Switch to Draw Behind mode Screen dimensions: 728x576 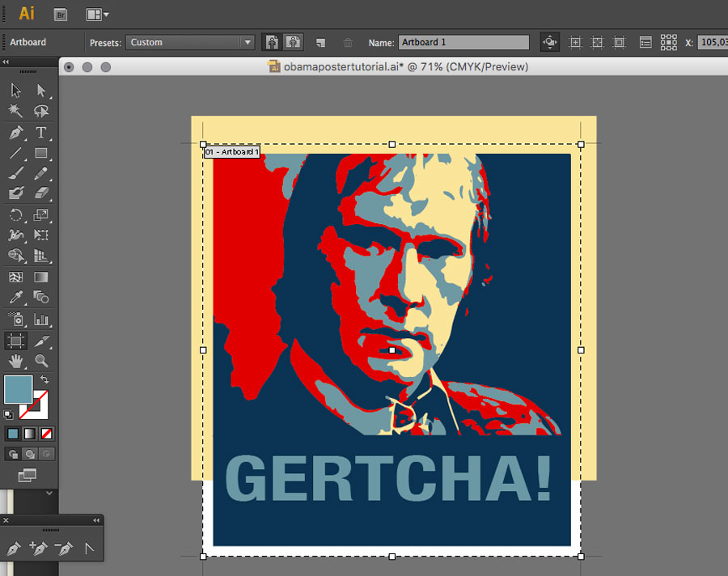30,454
